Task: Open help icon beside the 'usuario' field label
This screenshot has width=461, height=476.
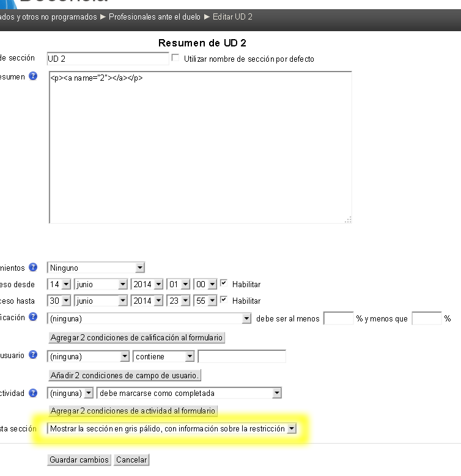Action: 33,354
